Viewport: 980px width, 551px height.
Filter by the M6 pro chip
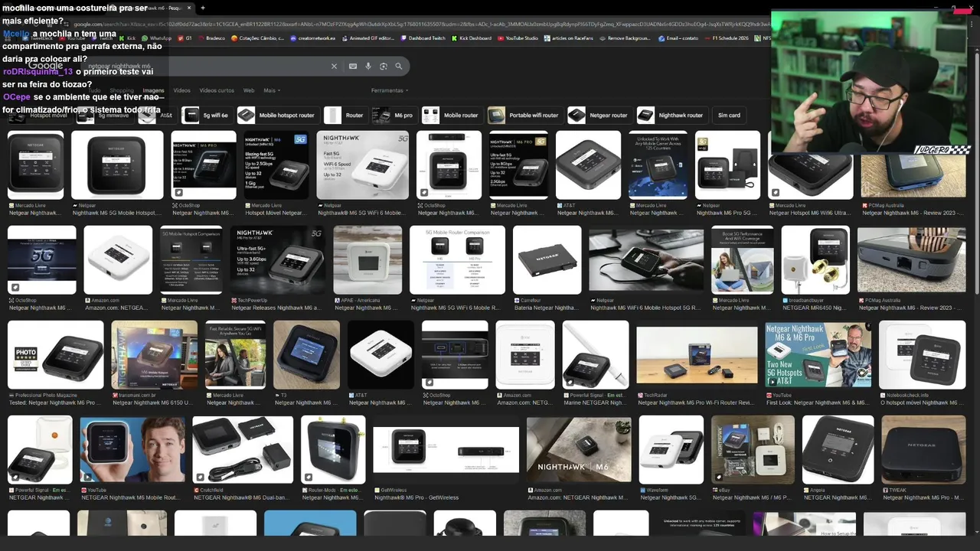pyautogui.click(x=394, y=116)
